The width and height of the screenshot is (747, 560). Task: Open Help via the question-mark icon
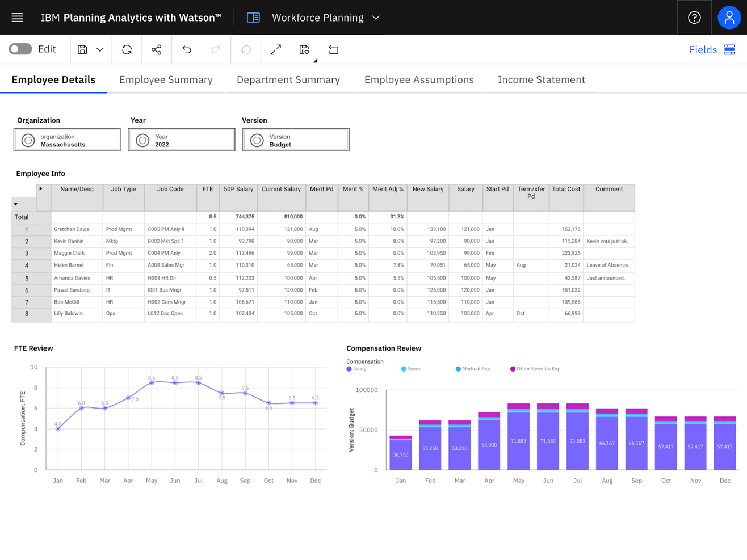coord(694,17)
